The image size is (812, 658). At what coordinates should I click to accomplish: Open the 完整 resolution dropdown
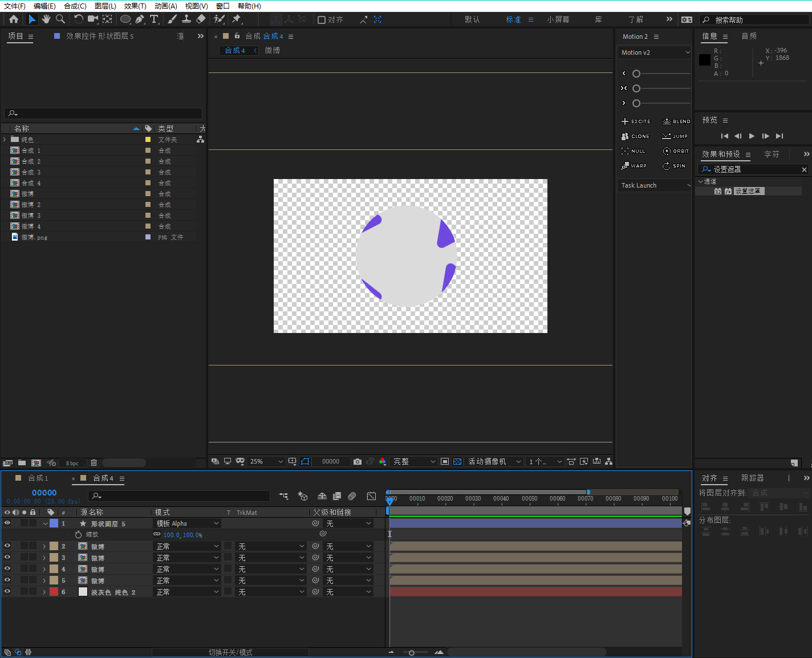point(414,461)
